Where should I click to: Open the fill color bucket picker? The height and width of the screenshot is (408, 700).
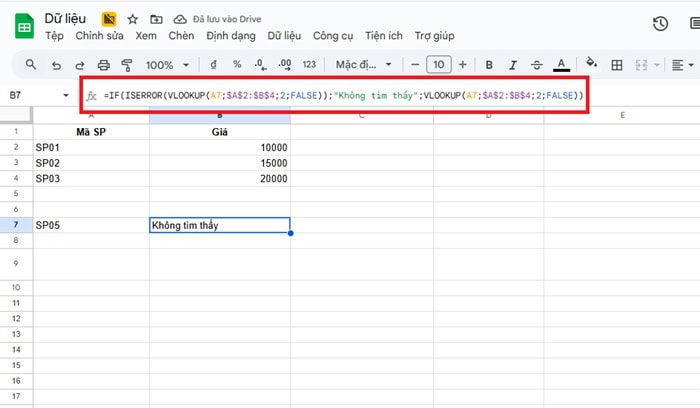click(x=591, y=65)
